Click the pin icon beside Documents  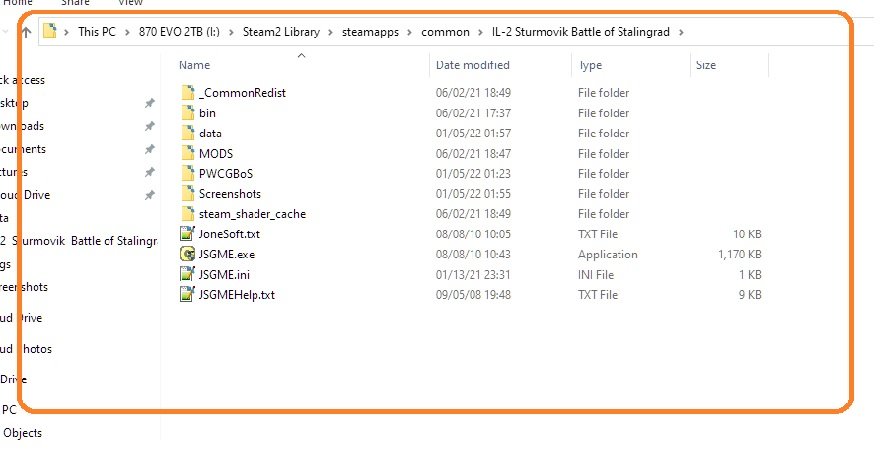click(x=149, y=149)
